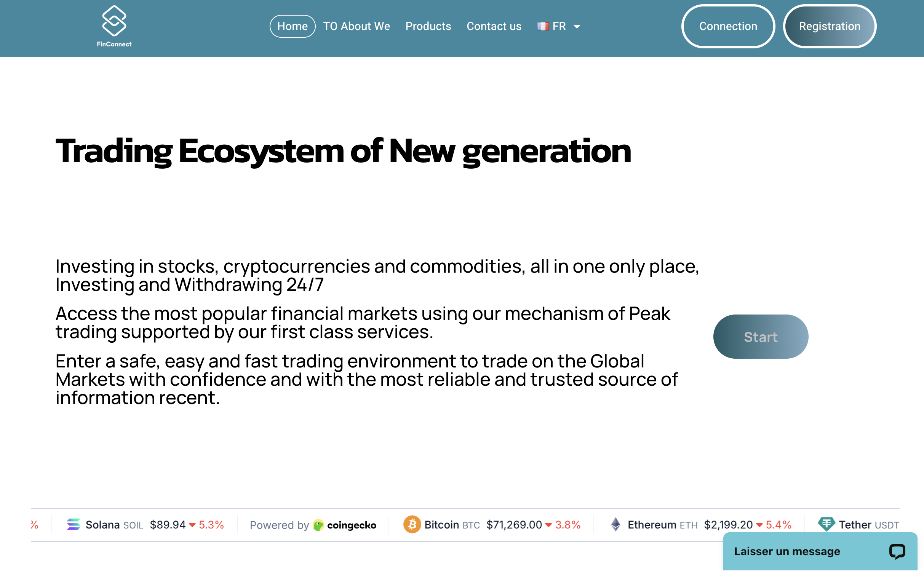
Task: Click the Tether USDT icon
Action: (826, 524)
